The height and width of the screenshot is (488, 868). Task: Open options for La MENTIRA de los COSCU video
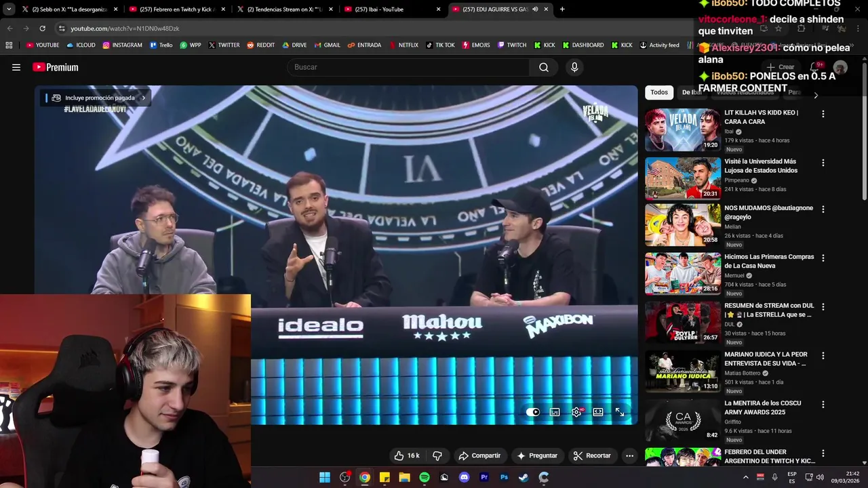click(823, 405)
